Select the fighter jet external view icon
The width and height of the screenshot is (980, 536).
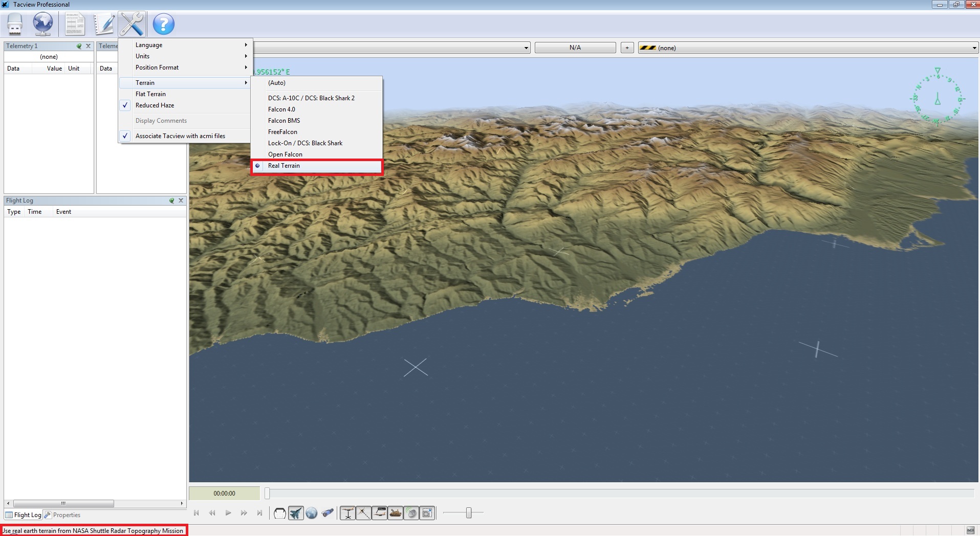coord(296,513)
